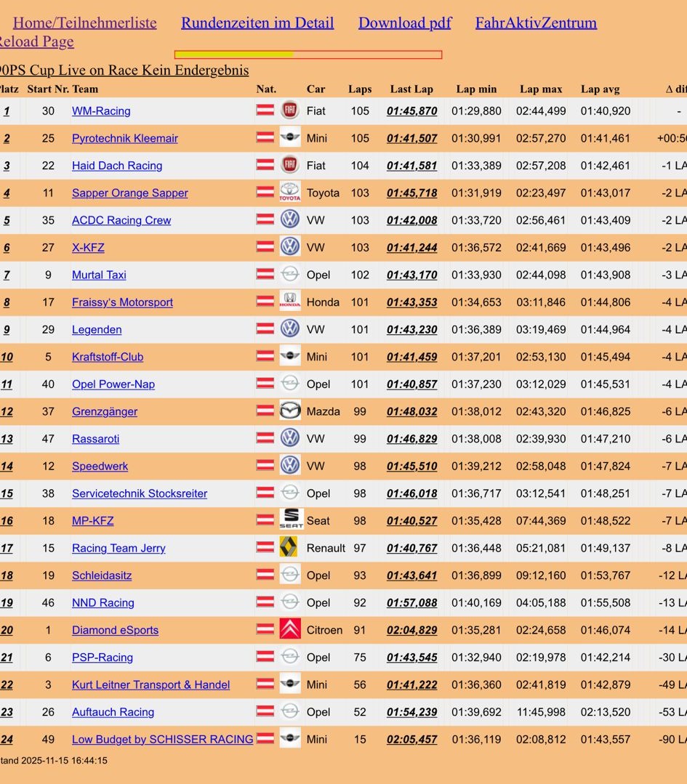The height and width of the screenshot is (784, 687).
Task: Click Lap max value 11:45,998
Action: pos(541,712)
